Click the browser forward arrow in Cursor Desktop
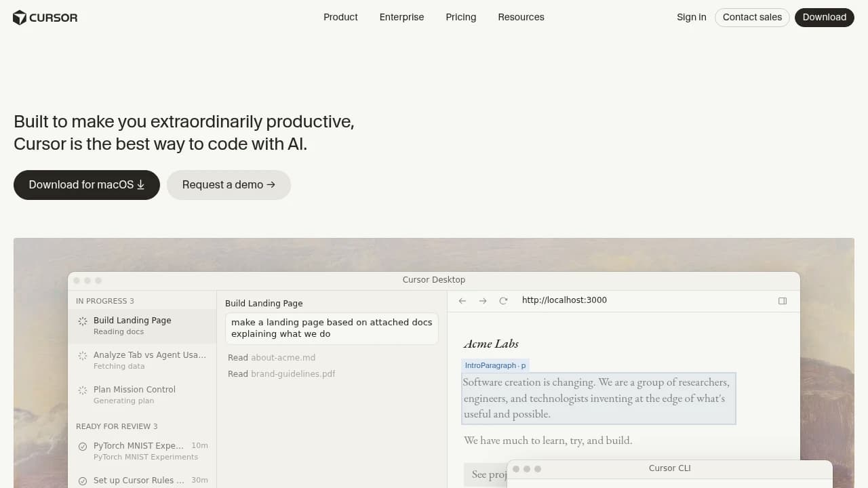This screenshot has height=488, width=868. 483,301
